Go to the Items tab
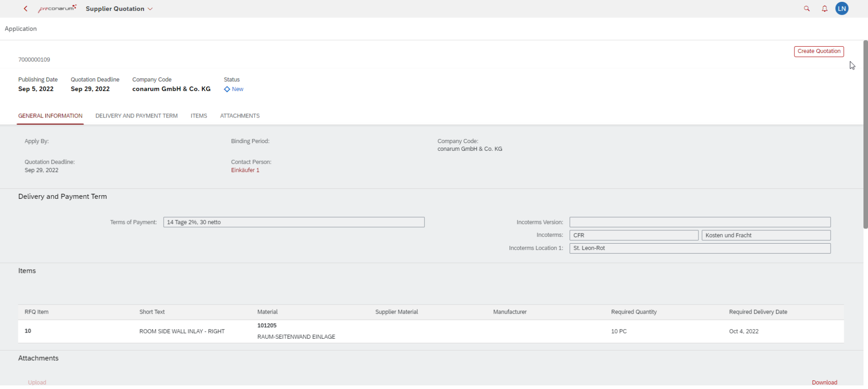The width and height of the screenshot is (868, 389). [199, 116]
